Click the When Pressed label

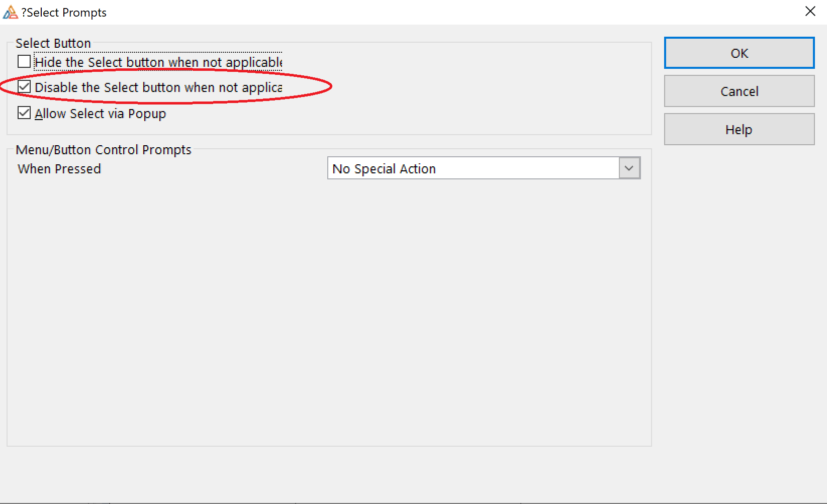click(x=59, y=169)
